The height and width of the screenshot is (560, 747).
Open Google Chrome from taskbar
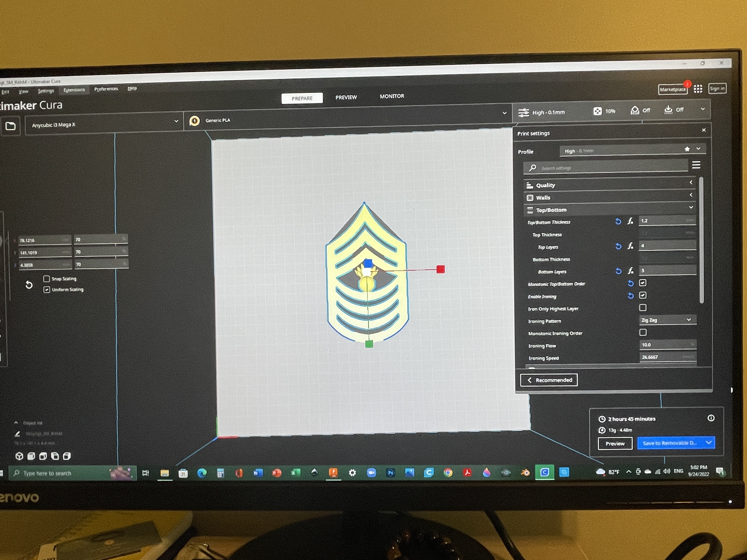pos(448,473)
